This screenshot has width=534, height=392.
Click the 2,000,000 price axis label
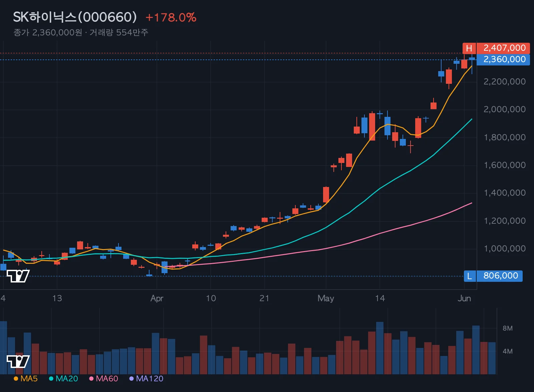(505, 110)
